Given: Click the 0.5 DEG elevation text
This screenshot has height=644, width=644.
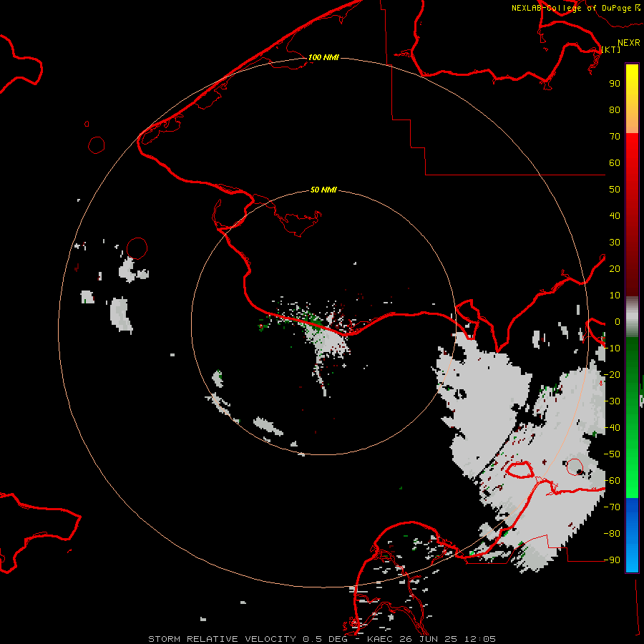Looking at the screenshot, I should (326, 639).
